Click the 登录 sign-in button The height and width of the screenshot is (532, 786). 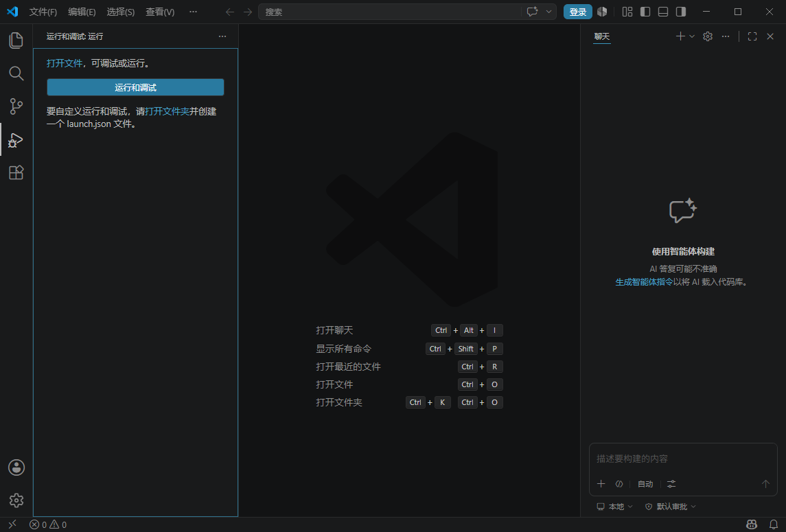577,12
